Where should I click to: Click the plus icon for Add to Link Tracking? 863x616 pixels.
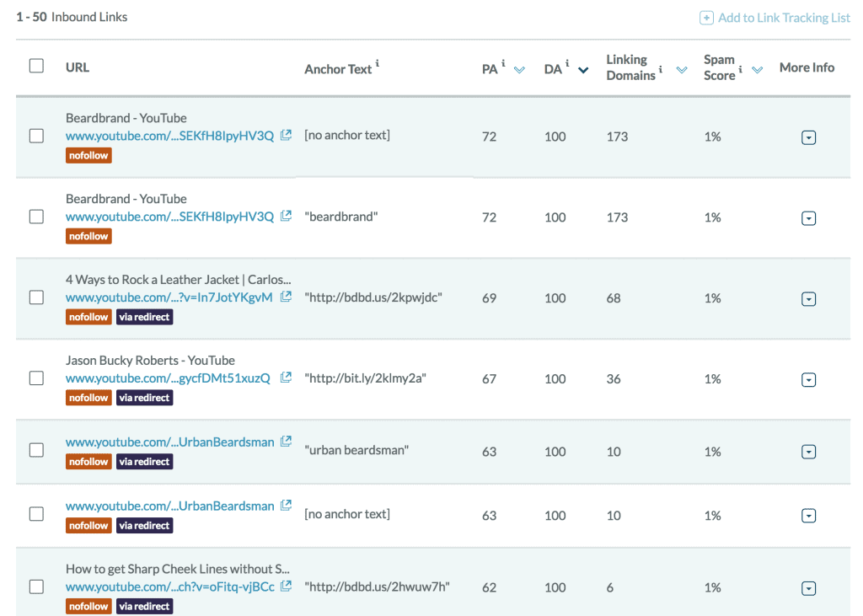tap(706, 18)
